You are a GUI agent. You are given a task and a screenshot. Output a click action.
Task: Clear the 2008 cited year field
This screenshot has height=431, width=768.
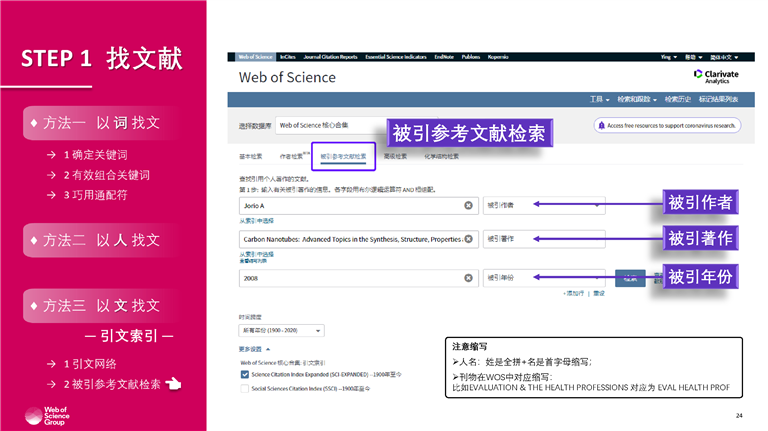(468, 278)
